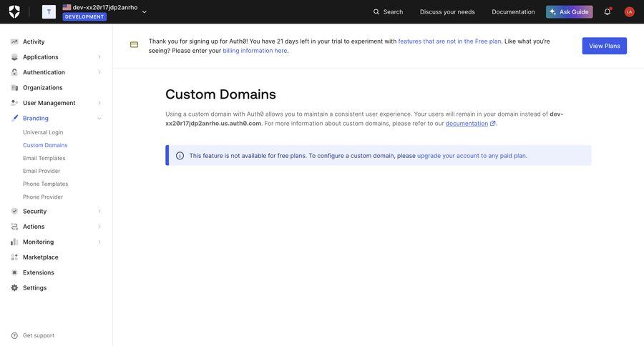The image size is (644, 346).
Task: Click the Settings gear icon
Action: click(x=14, y=287)
